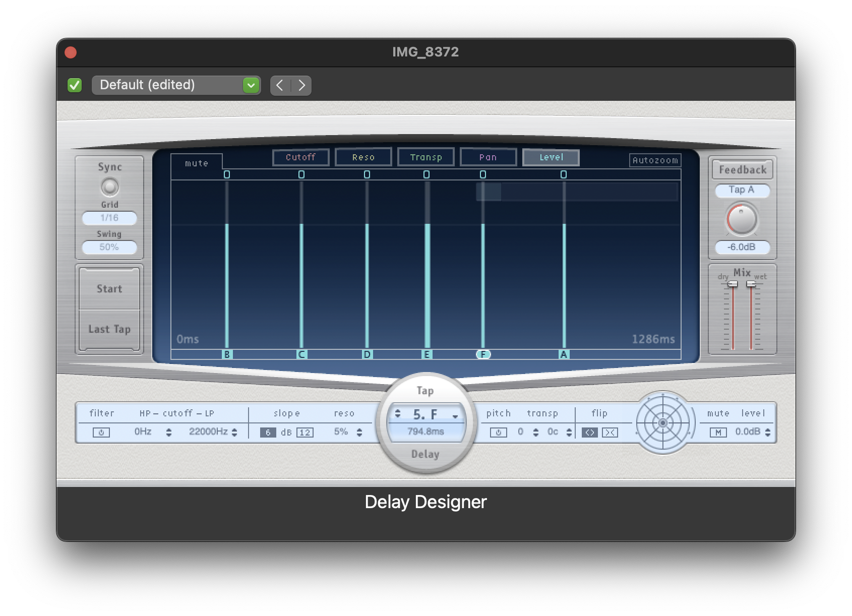This screenshot has height=616, width=852.
Task: Select tap A handle in identification bar
Action: [x=564, y=354]
